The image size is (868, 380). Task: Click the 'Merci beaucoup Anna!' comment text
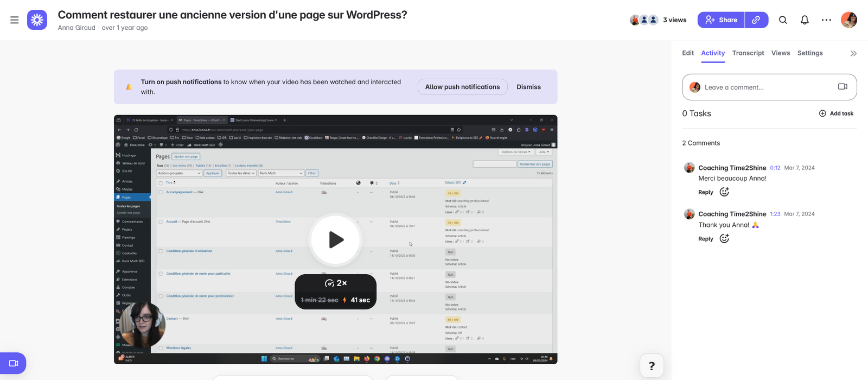732,179
